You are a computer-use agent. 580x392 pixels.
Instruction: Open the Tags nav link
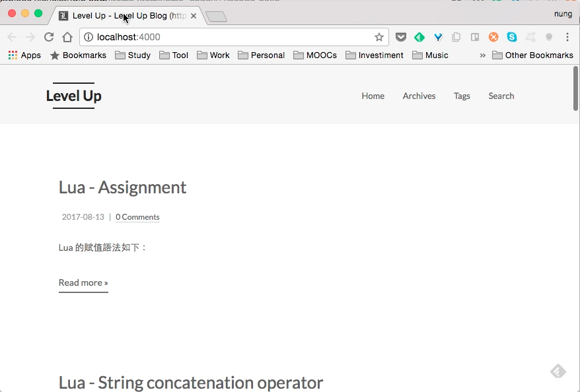coord(462,96)
